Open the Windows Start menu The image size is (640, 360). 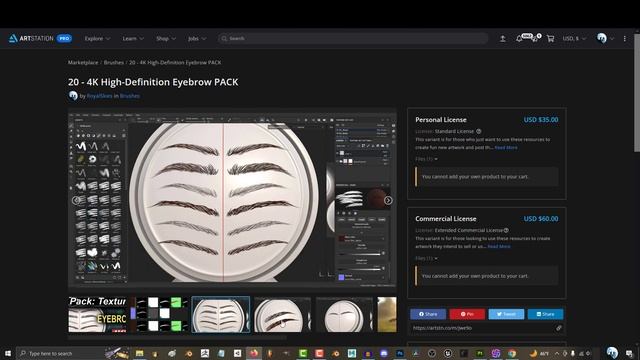pyautogui.click(x=8, y=353)
